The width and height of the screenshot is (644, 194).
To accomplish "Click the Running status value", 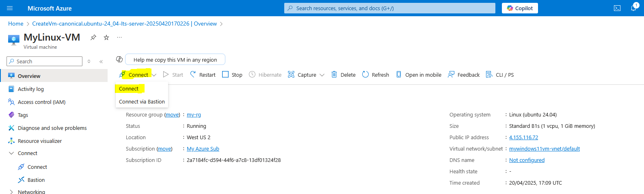I will coord(197,126).
